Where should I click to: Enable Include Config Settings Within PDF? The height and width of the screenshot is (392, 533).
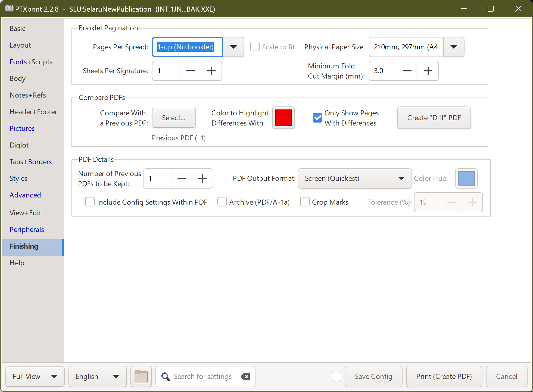click(x=90, y=202)
